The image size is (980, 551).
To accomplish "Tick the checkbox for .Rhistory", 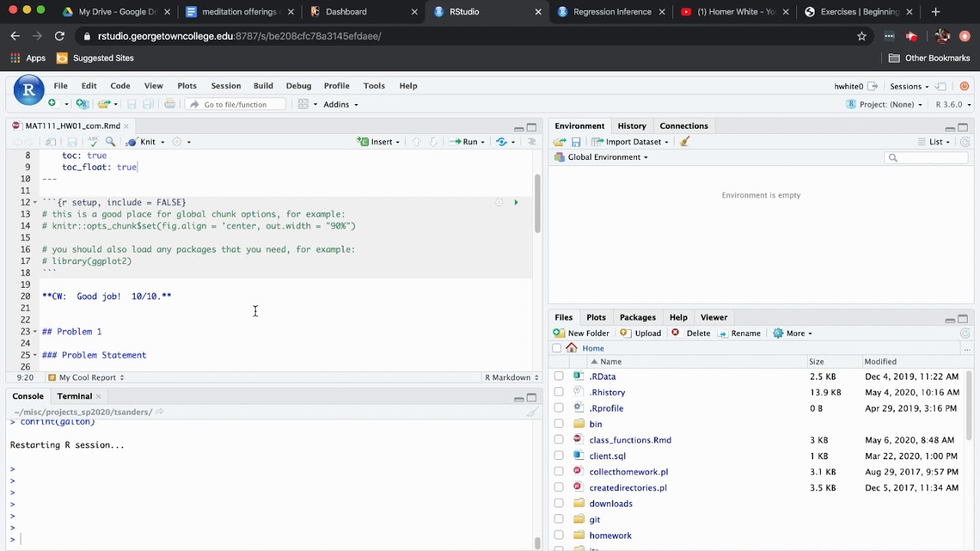I will (559, 393).
